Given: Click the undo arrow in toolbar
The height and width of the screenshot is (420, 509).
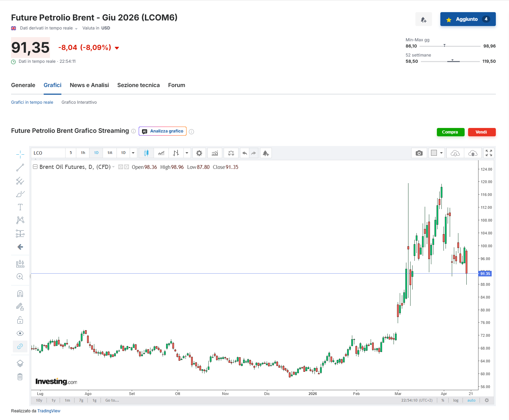Looking at the screenshot, I should coord(244,153).
